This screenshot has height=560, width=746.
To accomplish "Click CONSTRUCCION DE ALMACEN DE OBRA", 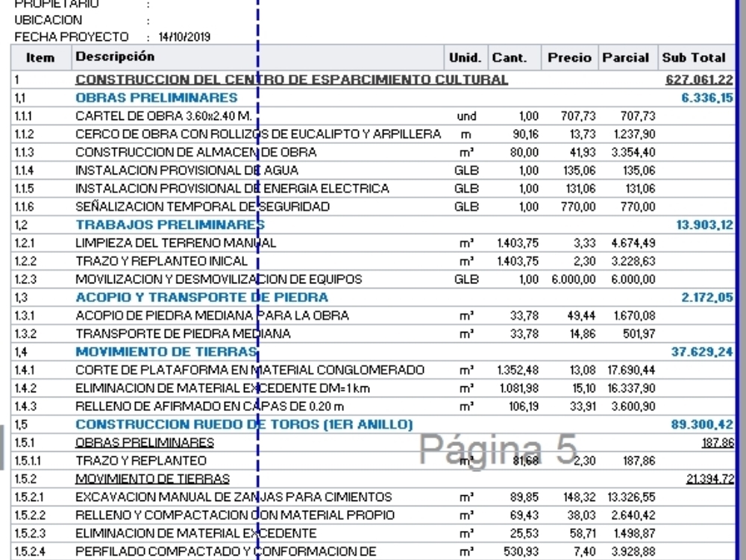I will [x=195, y=152].
